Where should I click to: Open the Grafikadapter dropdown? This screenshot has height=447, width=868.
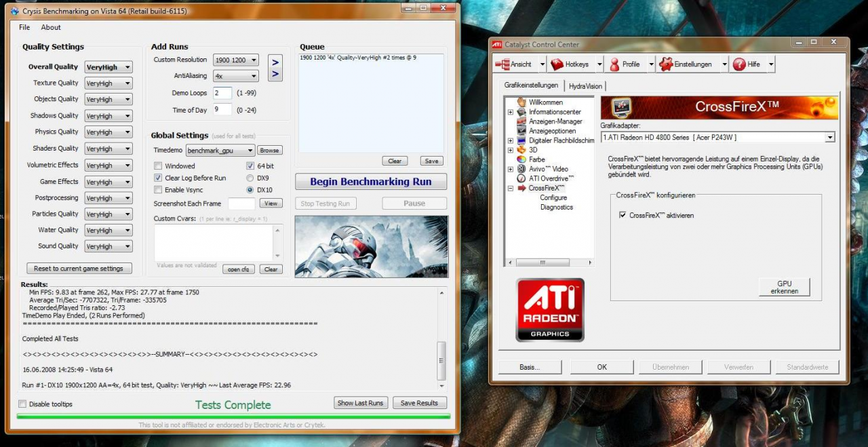[x=717, y=137]
